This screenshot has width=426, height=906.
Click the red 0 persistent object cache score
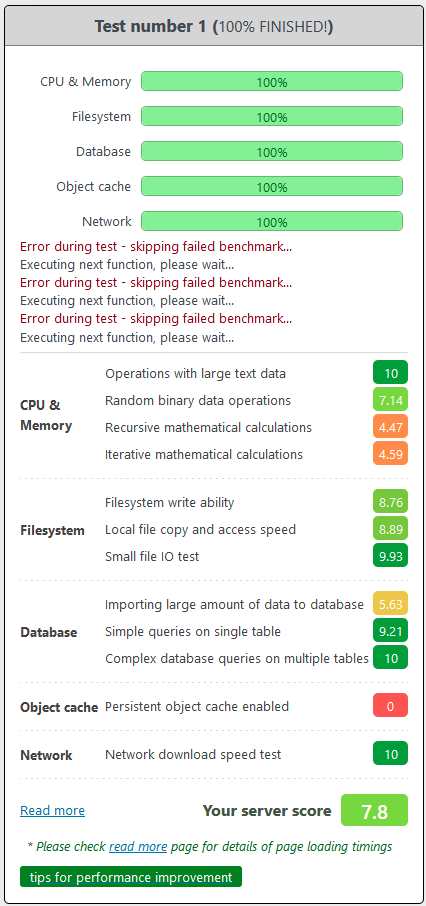click(391, 706)
